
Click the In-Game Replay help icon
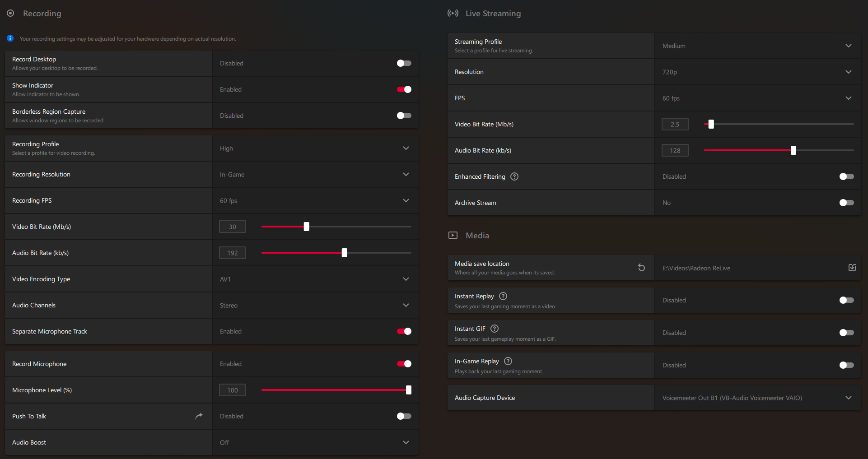pos(508,361)
